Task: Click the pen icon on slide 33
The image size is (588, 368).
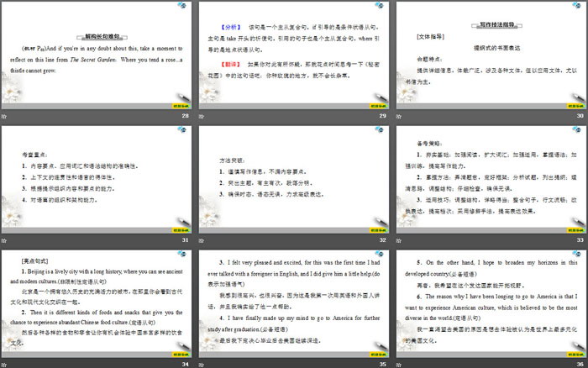Action: (x=578, y=222)
